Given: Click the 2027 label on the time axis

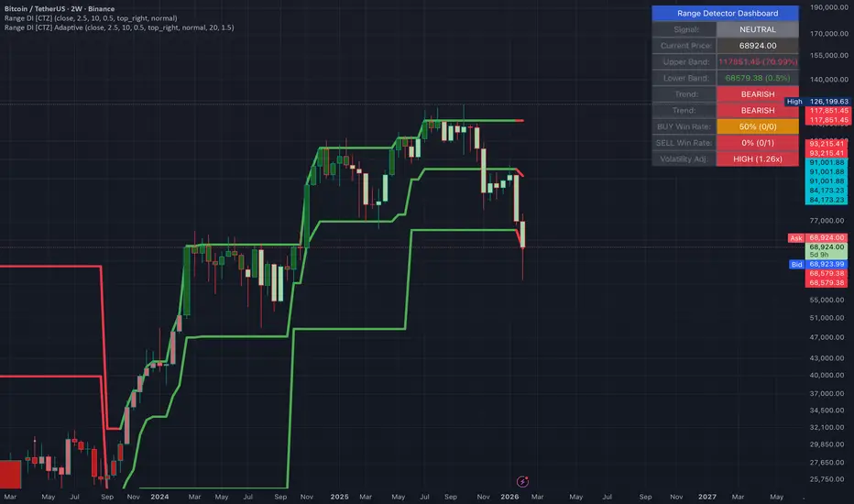Looking at the screenshot, I should coord(707,497).
